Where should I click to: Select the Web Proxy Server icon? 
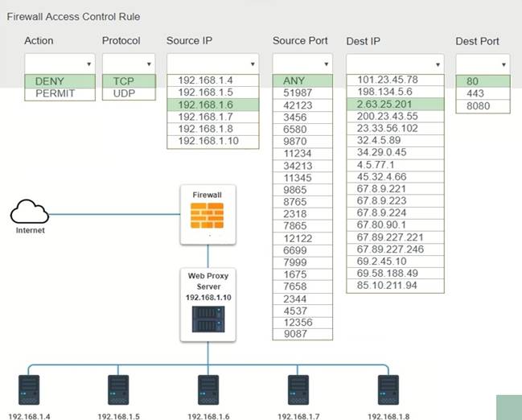208,321
